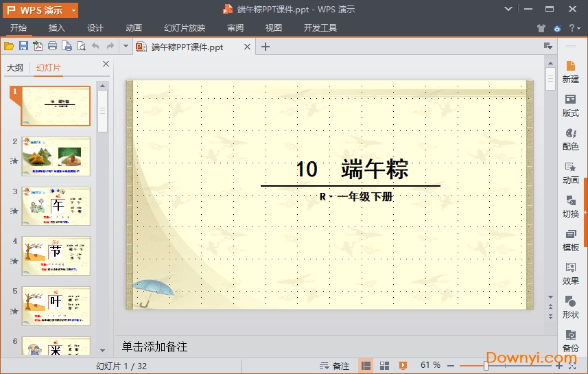Select the 端午粽PPT课件.ppt document tab
The height and width of the screenshot is (374, 588).
[x=187, y=47]
